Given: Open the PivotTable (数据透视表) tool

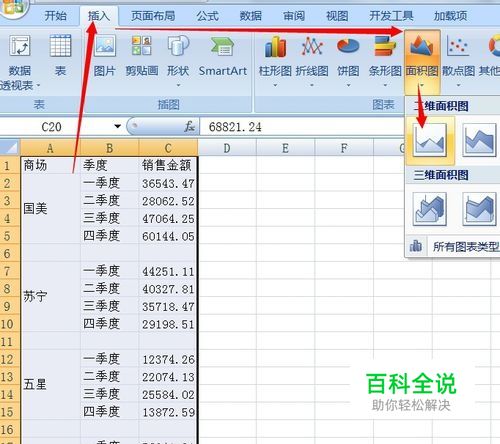Looking at the screenshot, I should [x=19, y=62].
